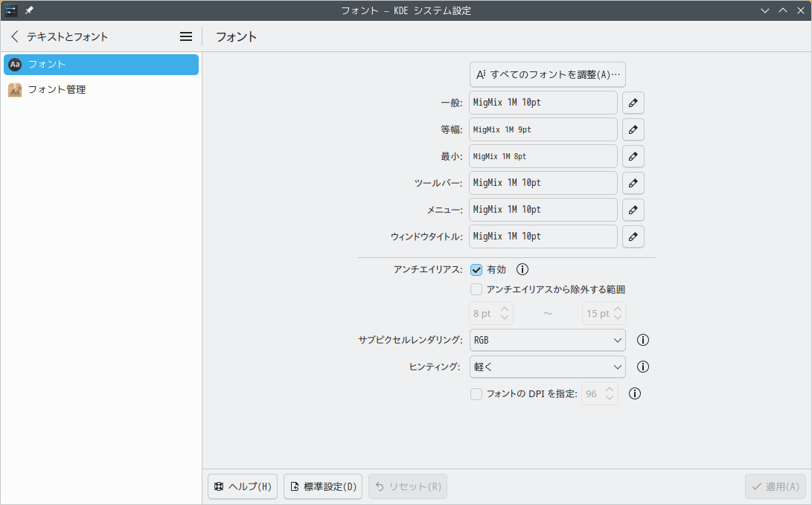Viewport: 812px width, 505px height.
Task: Click the info icon beside ヒンティング
Action: (642, 367)
